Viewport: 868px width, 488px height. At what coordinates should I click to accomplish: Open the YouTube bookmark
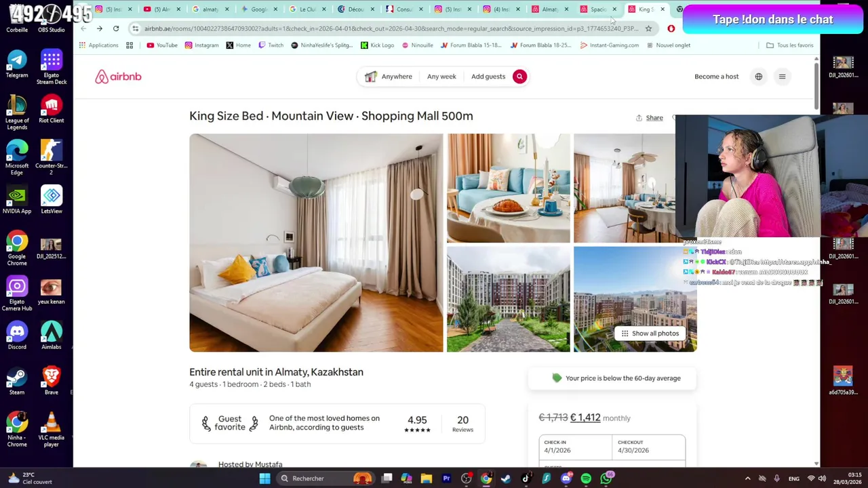pyautogui.click(x=162, y=45)
